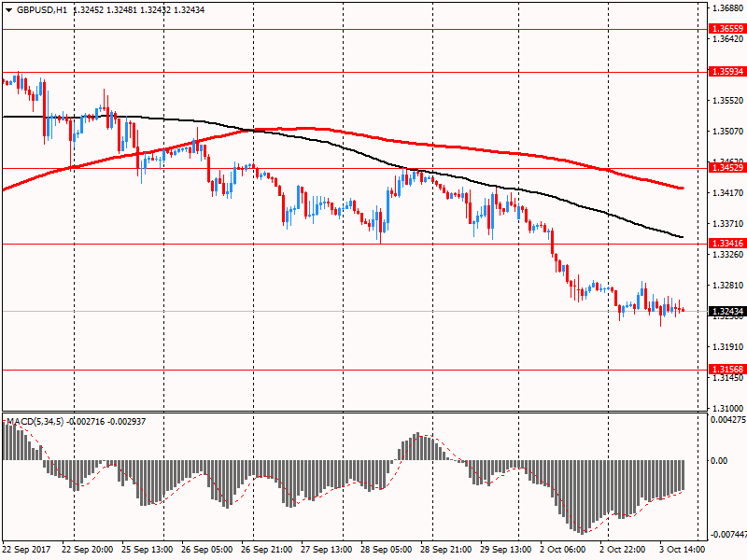
Task: Click the 22 Sep 2017 date label
Action: click(26, 550)
